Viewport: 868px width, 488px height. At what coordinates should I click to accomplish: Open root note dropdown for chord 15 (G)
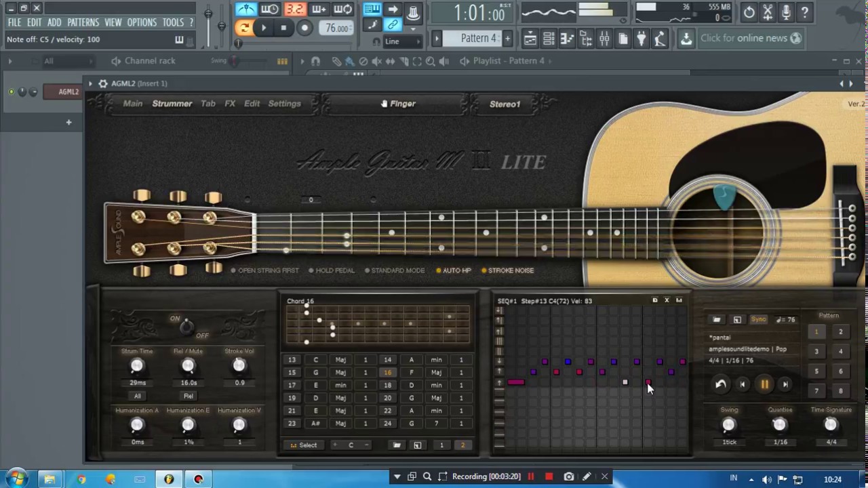pos(315,373)
